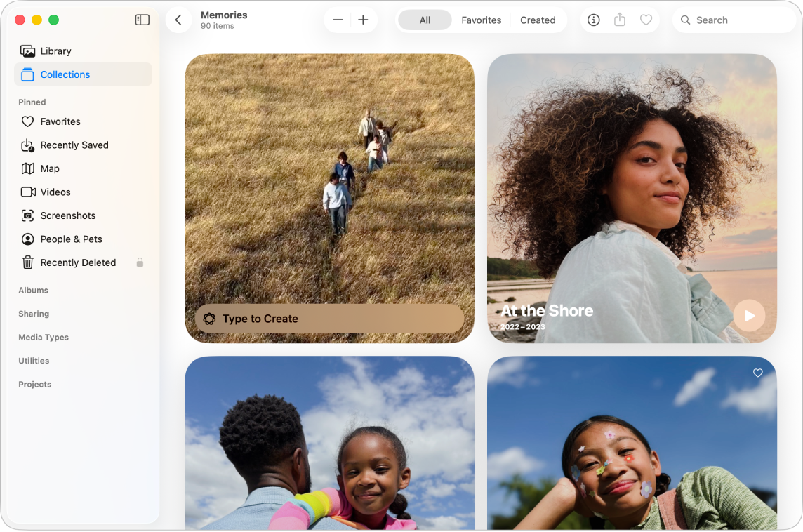
Task: Open the Map view in the sidebar
Action: [x=51, y=168]
